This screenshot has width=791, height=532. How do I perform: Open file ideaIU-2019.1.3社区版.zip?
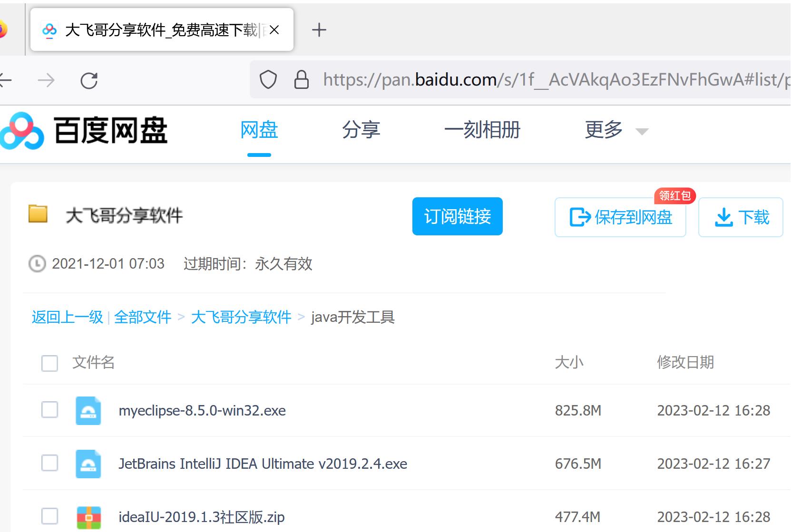(x=202, y=517)
